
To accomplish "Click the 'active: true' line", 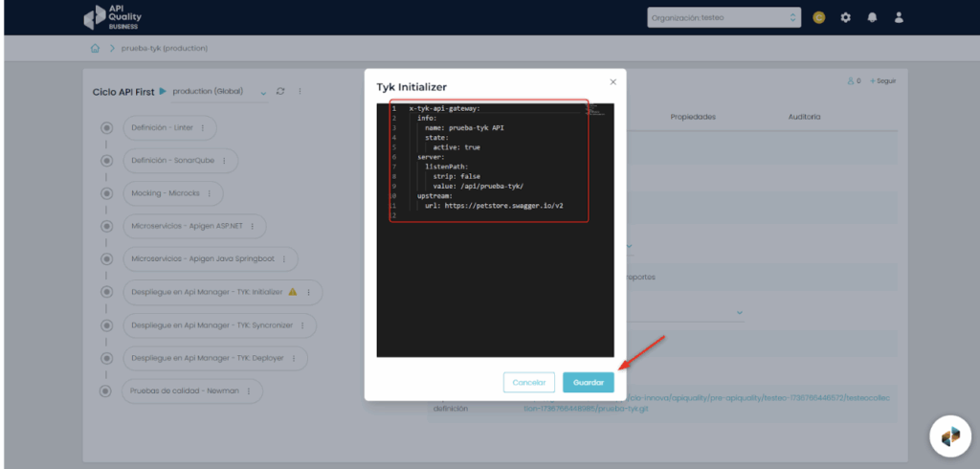I will point(457,147).
